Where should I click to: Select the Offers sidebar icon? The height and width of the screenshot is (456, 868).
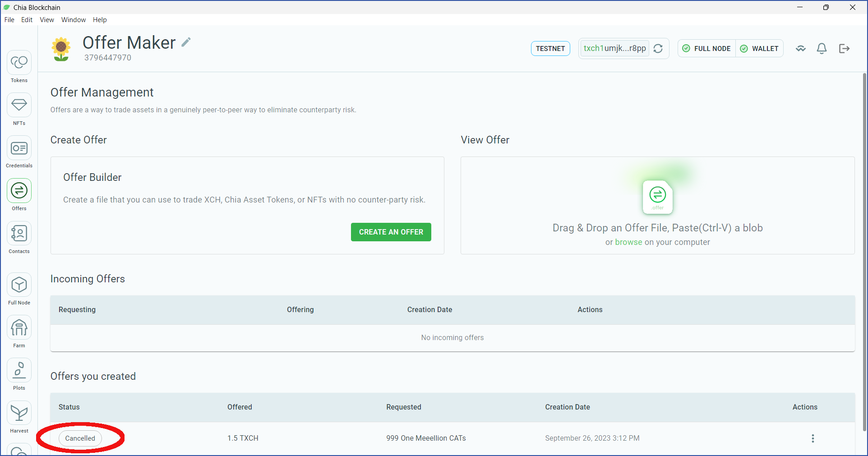19,190
